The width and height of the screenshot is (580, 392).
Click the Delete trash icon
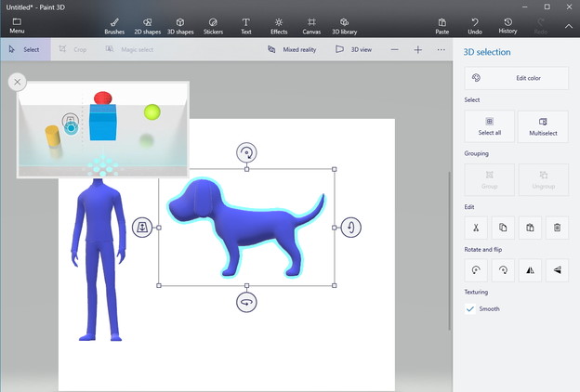556,227
